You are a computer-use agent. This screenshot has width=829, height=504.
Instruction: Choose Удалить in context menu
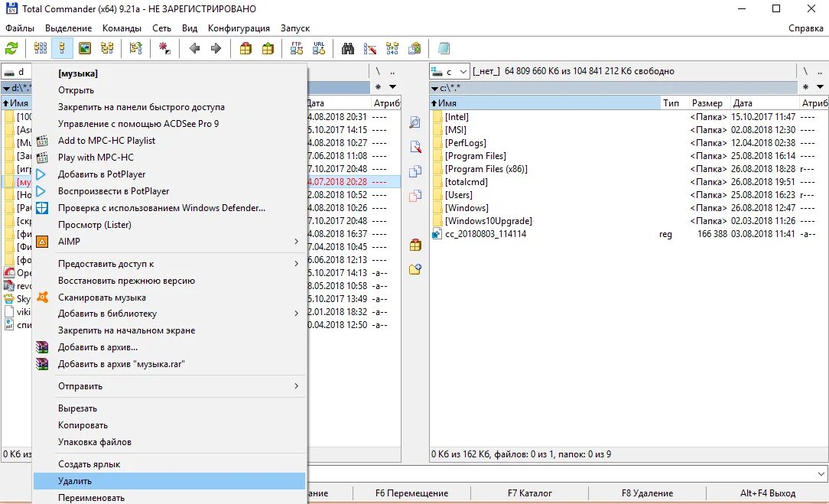pyautogui.click(x=169, y=481)
